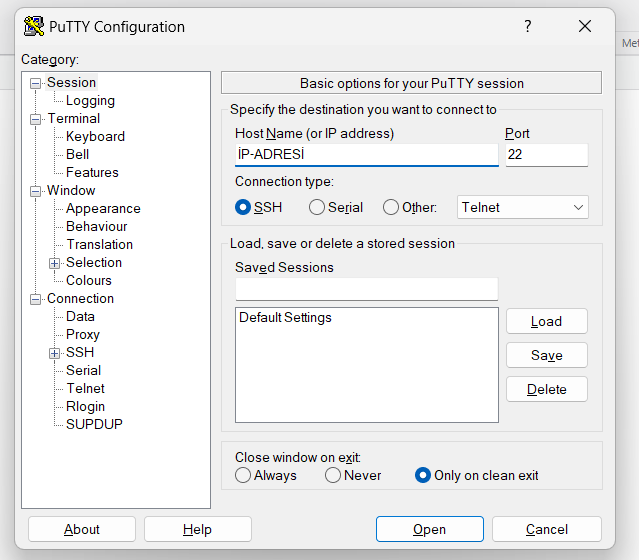
Task: Click the Open button to connect
Action: pyautogui.click(x=430, y=529)
